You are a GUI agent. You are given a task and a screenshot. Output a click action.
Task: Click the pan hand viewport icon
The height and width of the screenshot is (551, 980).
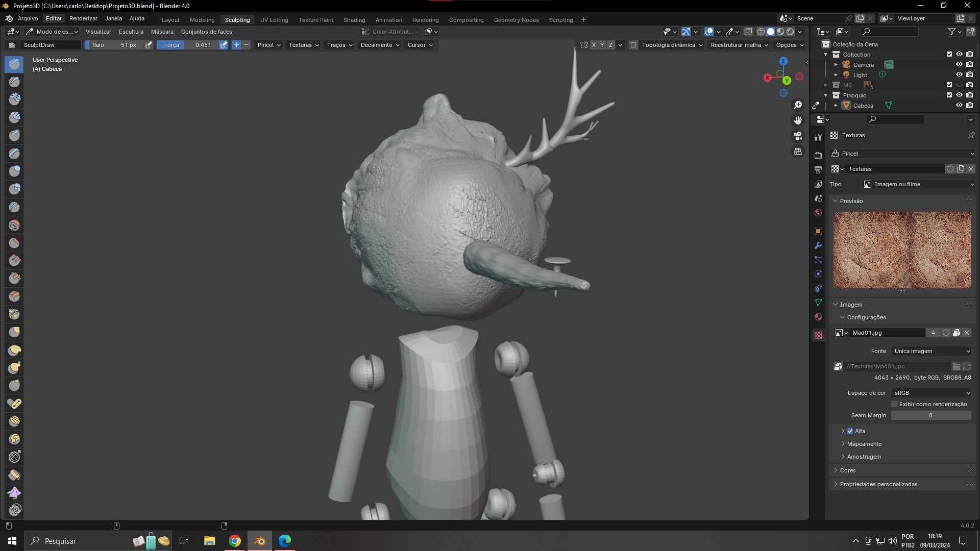click(798, 120)
